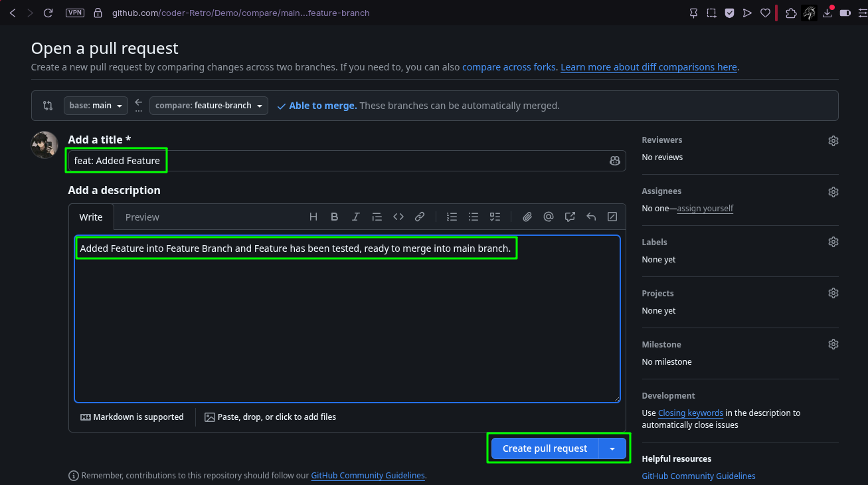
Task: Open Learn more about diff comparisons link
Action: 649,67
